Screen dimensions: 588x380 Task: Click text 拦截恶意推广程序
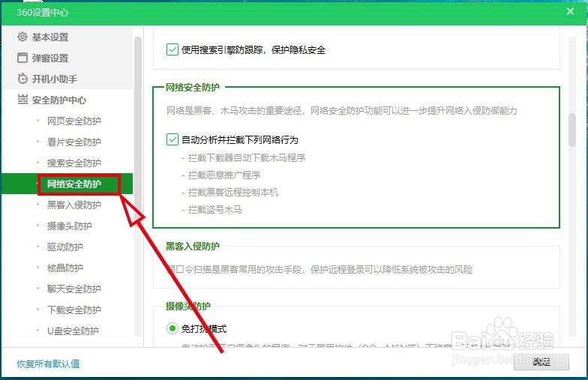[x=224, y=175]
